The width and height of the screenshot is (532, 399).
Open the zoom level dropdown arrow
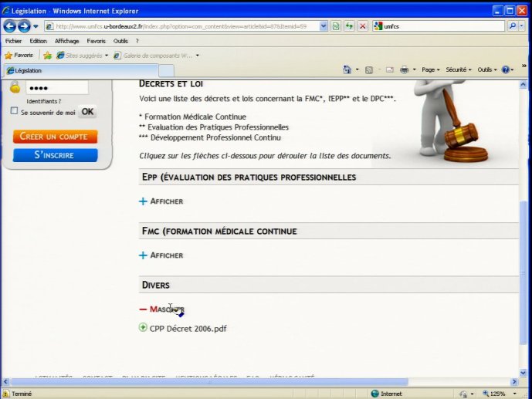click(515, 394)
